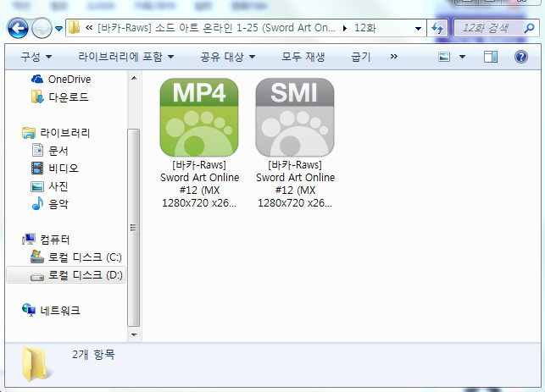
Task: Click the SMI file's Sword Art Online #12 name
Action: [x=296, y=184]
